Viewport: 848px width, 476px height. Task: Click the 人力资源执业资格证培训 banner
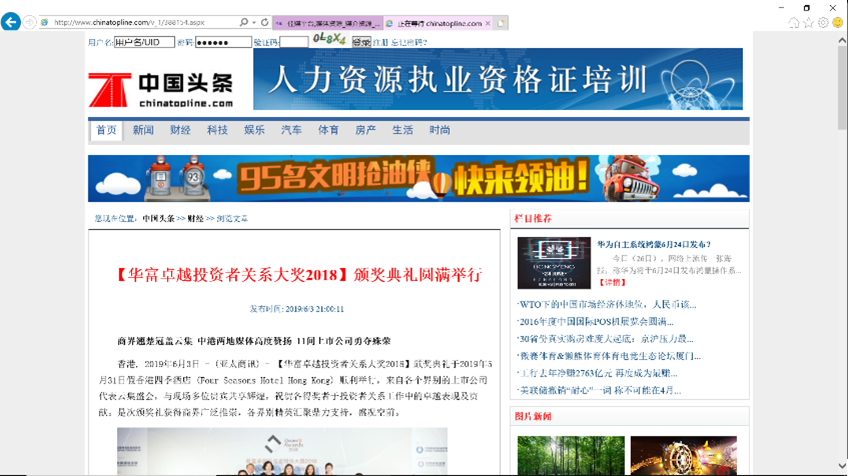pyautogui.click(x=498, y=79)
